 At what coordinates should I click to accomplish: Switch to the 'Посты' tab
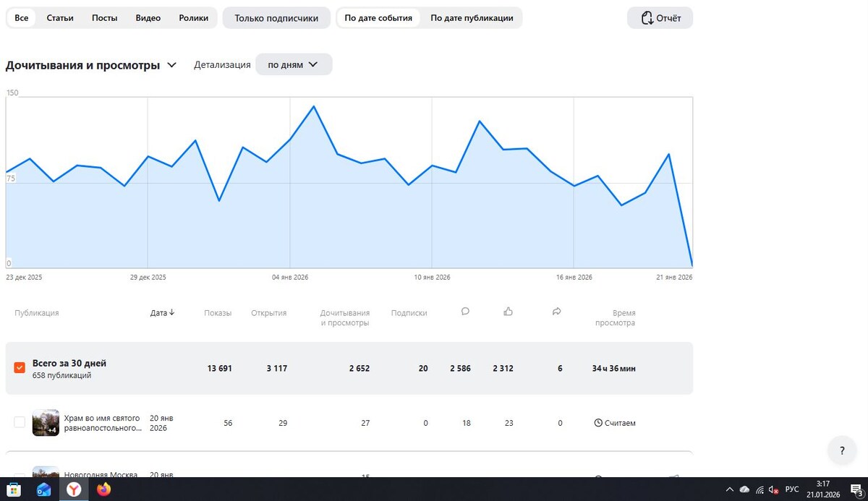pos(105,18)
